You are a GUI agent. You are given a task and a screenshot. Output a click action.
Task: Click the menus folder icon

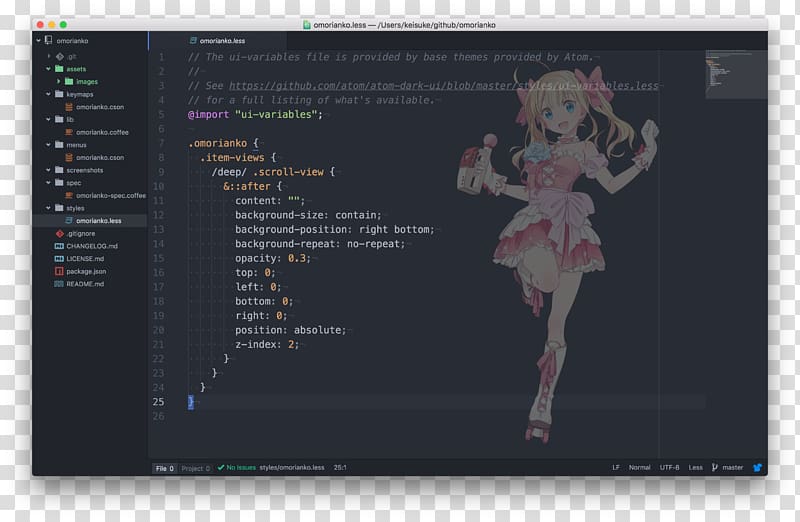coord(59,145)
